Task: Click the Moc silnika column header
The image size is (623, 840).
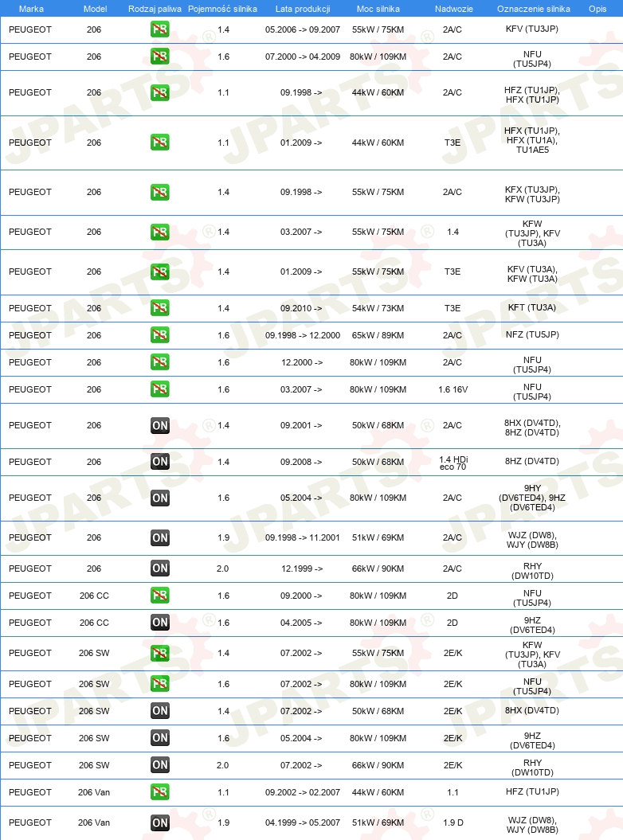Action: pos(378,9)
